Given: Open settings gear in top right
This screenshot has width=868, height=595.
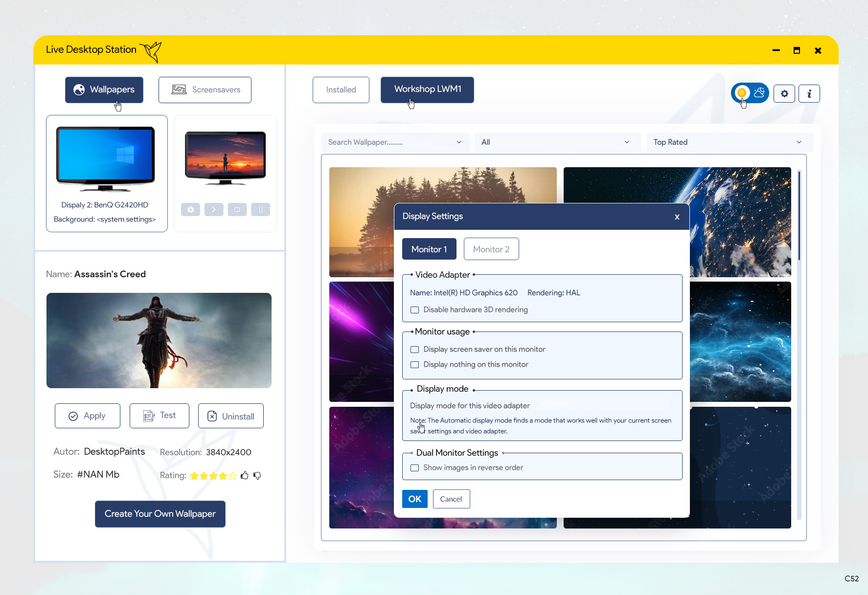Looking at the screenshot, I should [784, 93].
